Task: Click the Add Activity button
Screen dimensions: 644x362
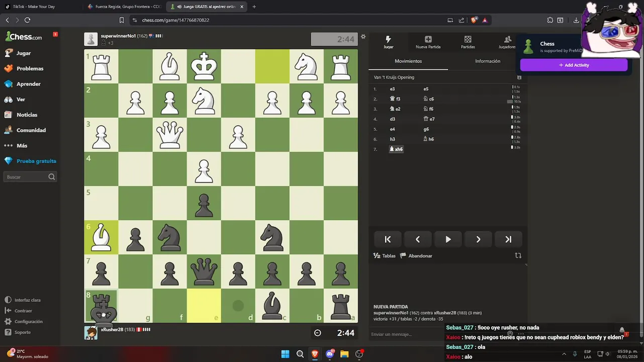Action: 574,65
